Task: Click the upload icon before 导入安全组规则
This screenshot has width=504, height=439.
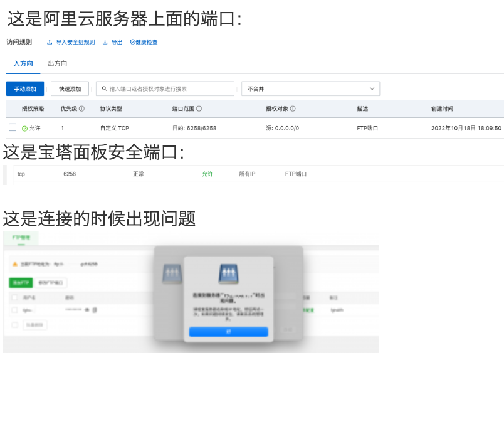Action: (50, 42)
